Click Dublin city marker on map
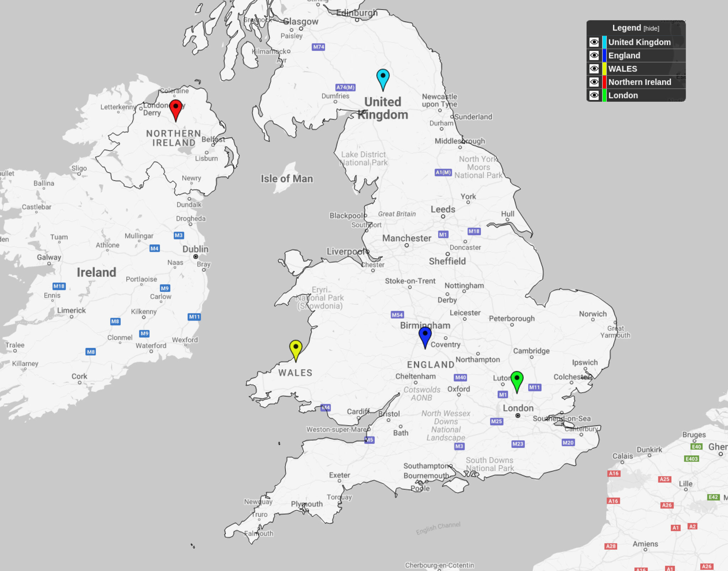The height and width of the screenshot is (571, 728). point(196,257)
